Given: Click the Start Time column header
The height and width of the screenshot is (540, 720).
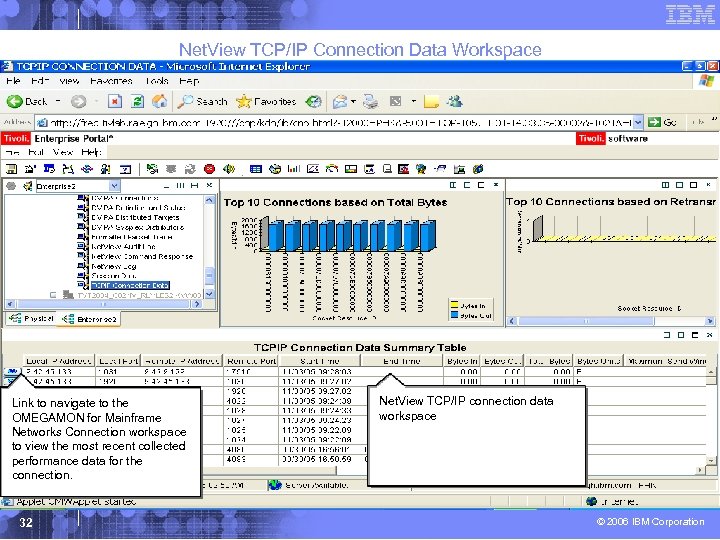Looking at the screenshot, I should (x=320, y=361).
